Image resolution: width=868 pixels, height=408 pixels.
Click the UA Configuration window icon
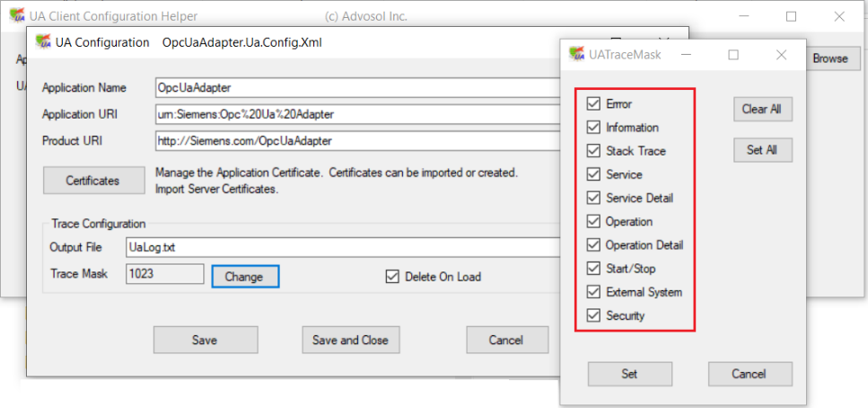point(42,42)
